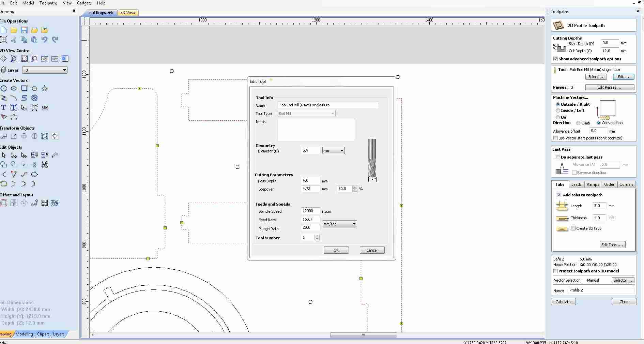Select the Node Editing arrow tool
Image resolution: width=644 pixels, height=344 pixels.
coord(14,155)
